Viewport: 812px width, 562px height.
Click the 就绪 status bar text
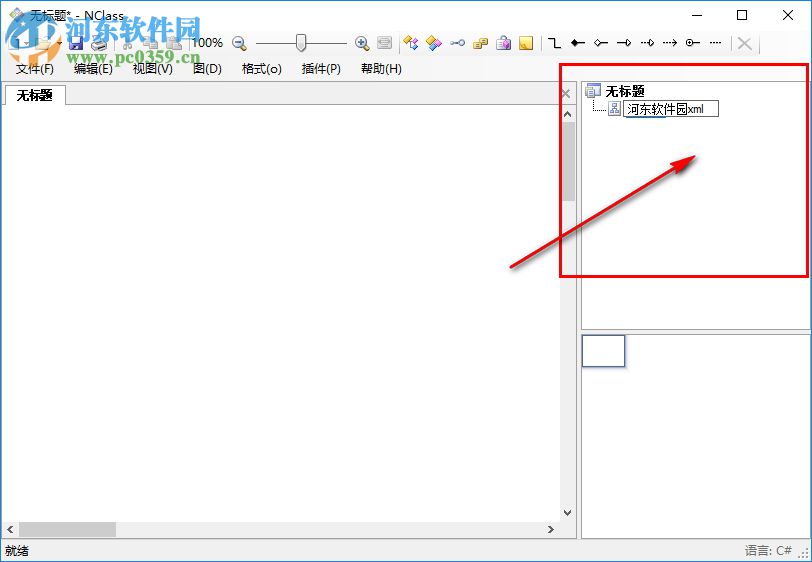[17, 551]
